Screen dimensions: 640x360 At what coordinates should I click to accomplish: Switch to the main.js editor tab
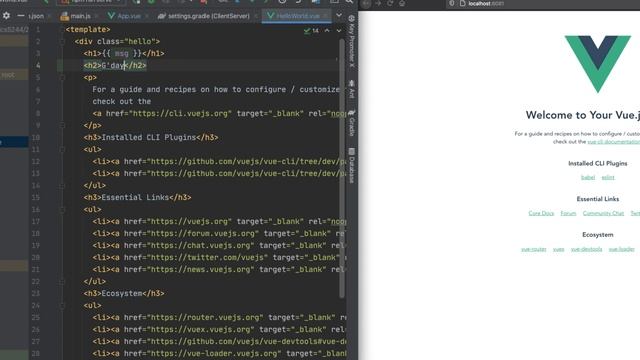pos(80,16)
